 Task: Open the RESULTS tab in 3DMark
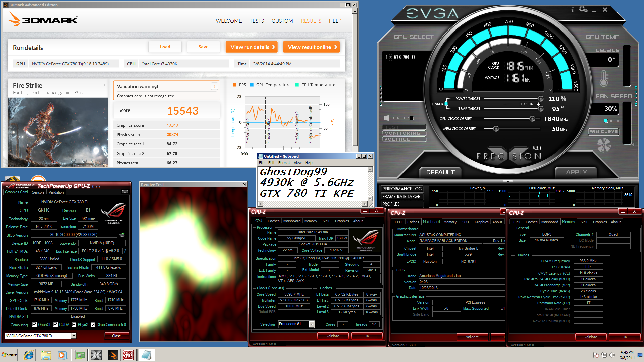311,21
